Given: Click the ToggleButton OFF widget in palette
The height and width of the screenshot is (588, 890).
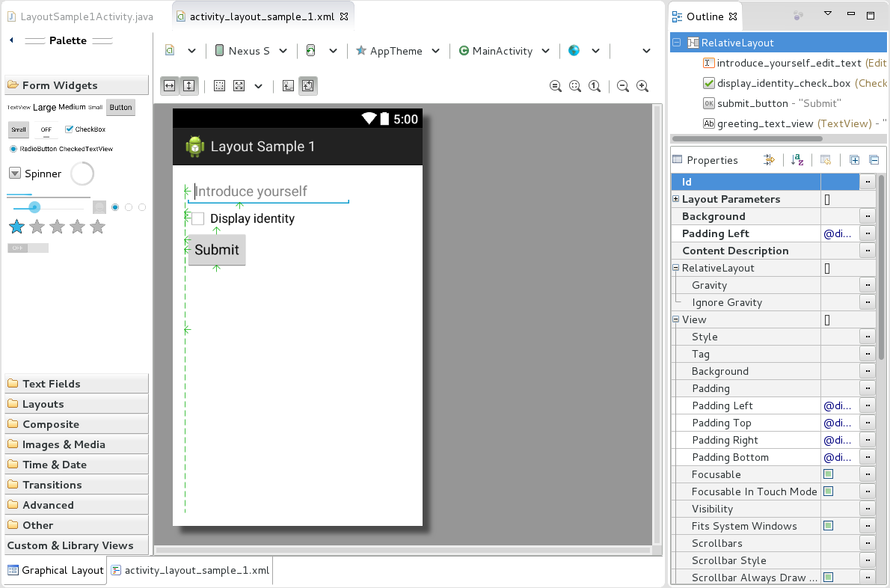Looking at the screenshot, I should (46, 129).
